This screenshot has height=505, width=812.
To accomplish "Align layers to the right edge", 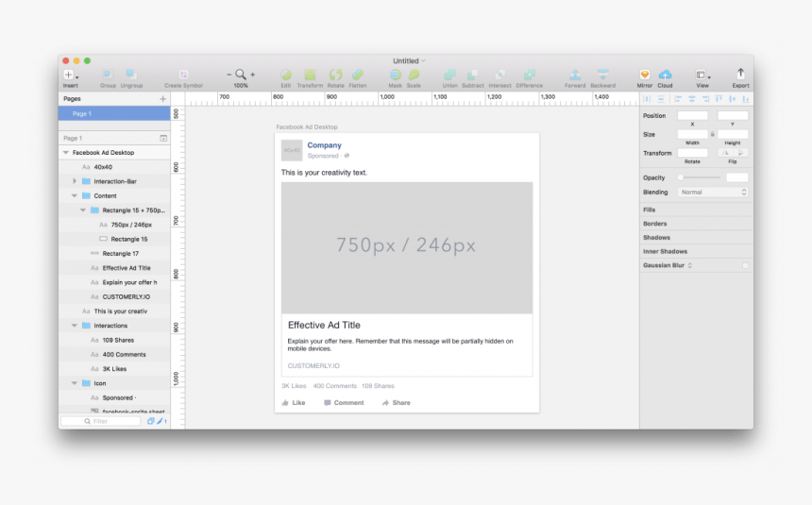I will pos(705,99).
